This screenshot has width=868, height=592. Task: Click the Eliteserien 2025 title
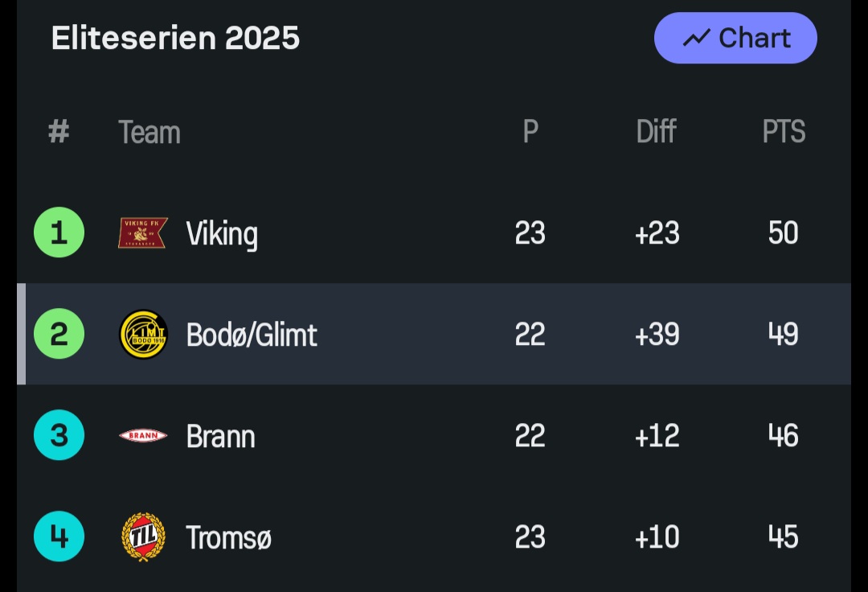[175, 38]
